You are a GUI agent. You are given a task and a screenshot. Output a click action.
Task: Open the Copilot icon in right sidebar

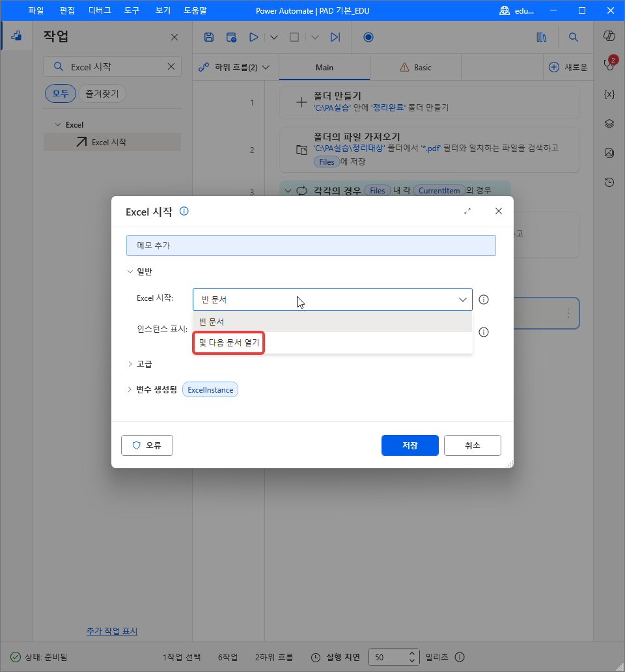click(x=609, y=36)
